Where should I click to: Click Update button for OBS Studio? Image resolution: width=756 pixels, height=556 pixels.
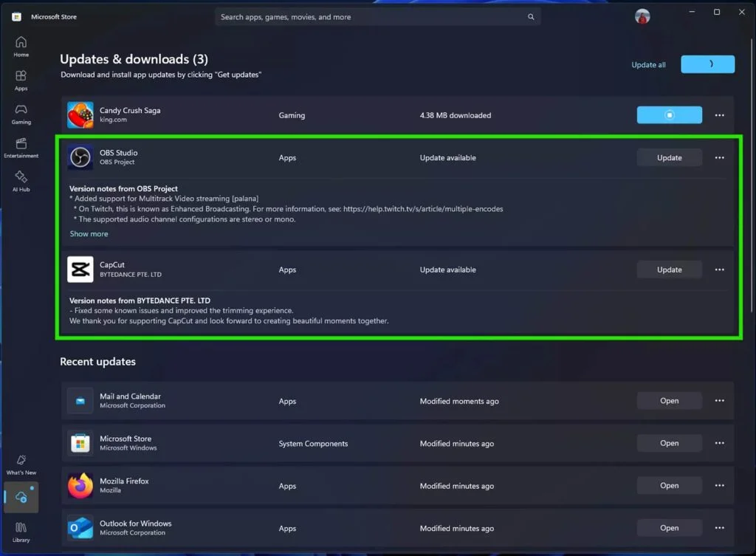(x=669, y=158)
